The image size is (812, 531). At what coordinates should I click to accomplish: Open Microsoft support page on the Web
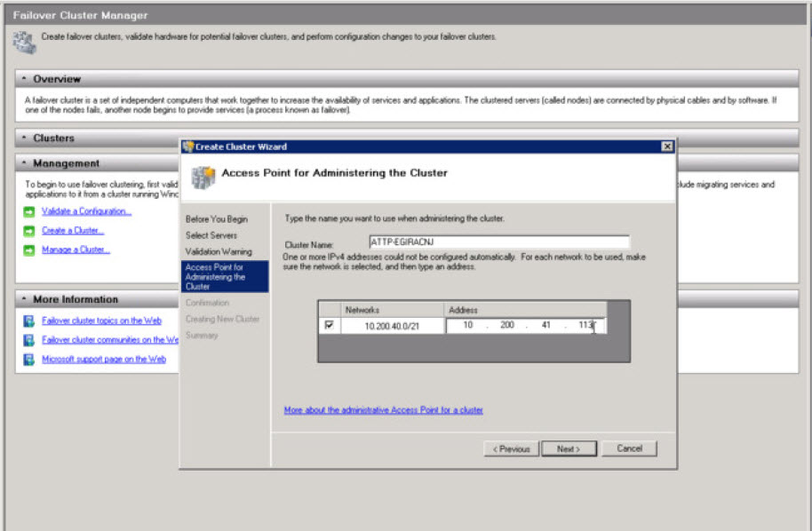(x=104, y=359)
